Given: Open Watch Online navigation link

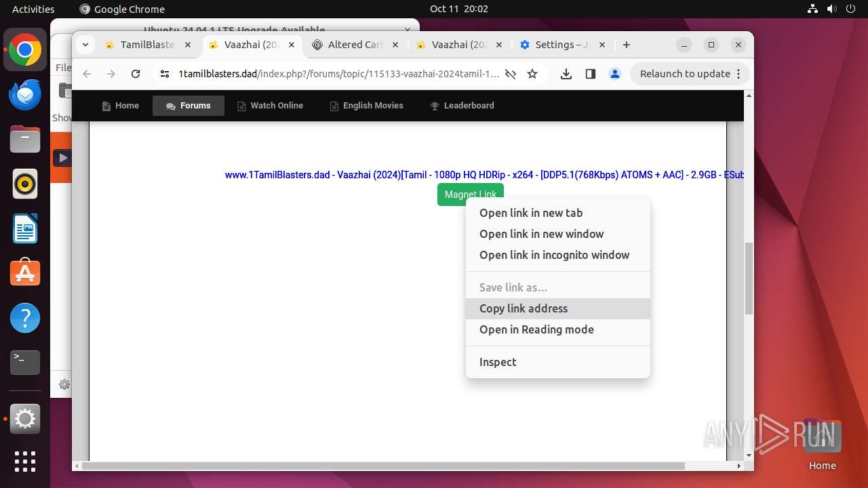Looking at the screenshot, I should point(270,106).
